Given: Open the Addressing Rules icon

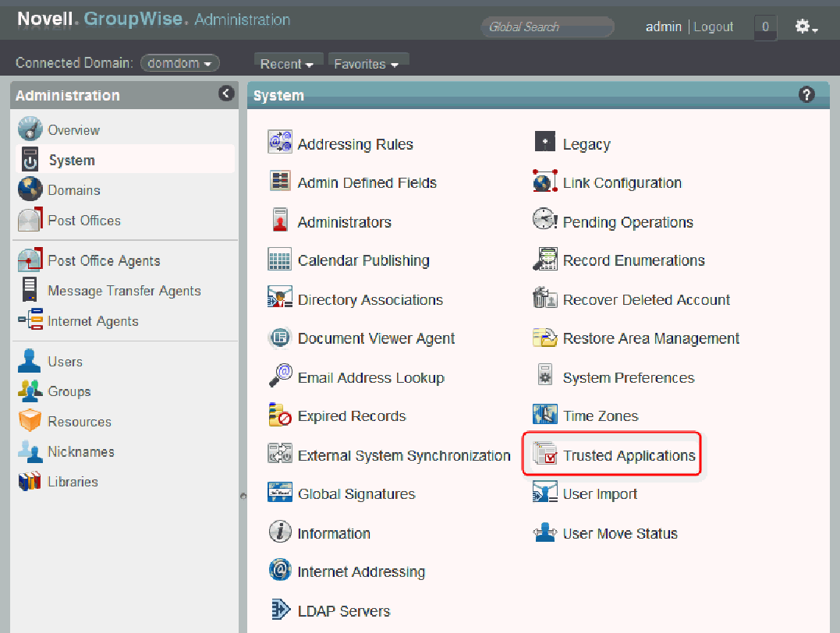Looking at the screenshot, I should coord(280,142).
